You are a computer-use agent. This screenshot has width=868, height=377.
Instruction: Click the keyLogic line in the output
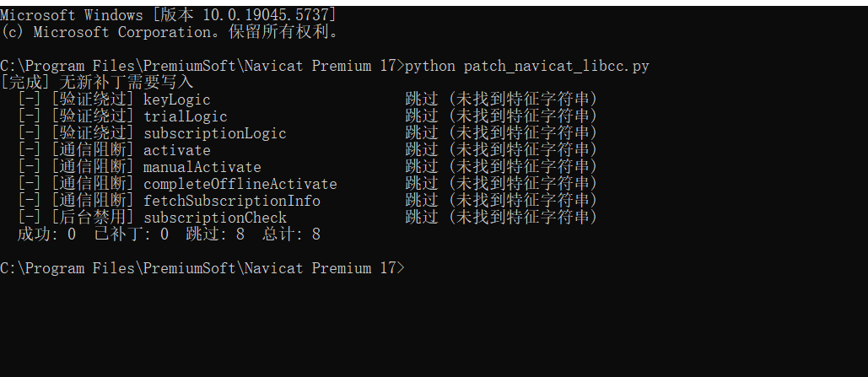point(307,100)
